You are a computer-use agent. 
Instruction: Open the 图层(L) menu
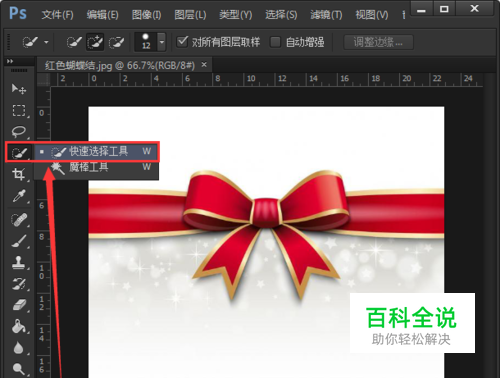(190, 15)
